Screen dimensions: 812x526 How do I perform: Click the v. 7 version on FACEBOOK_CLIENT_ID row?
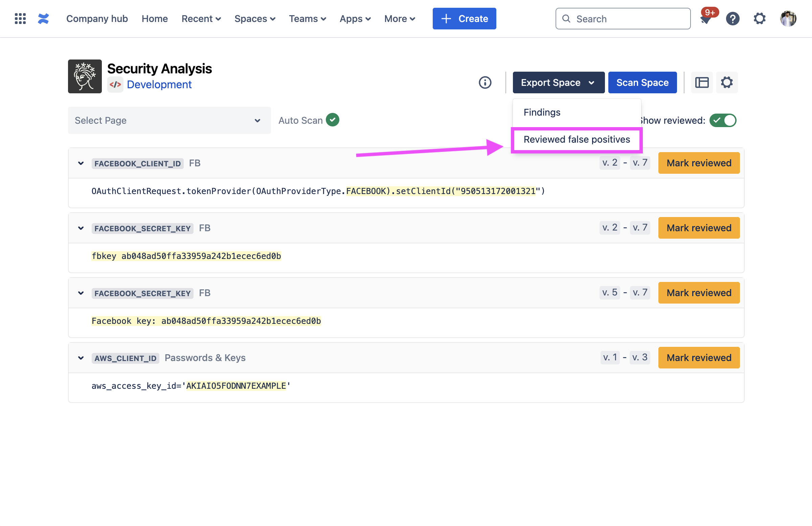click(x=640, y=163)
